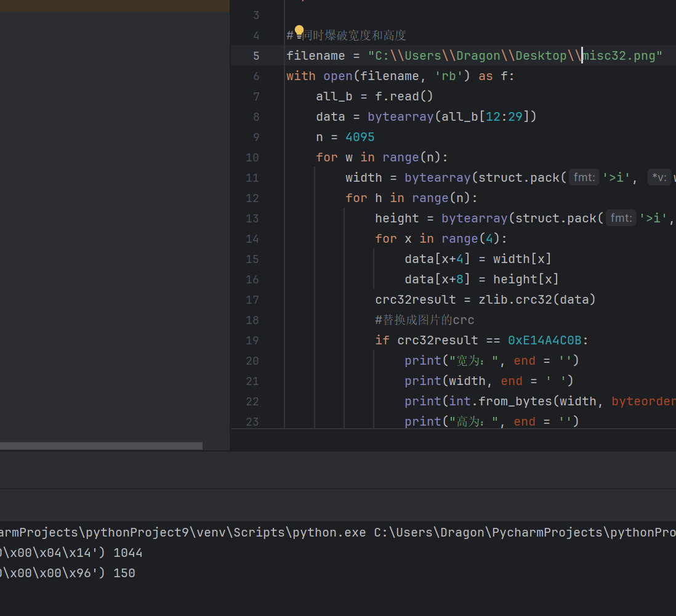Click the 1044 width result in console
The image size is (676, 616).
click(128, 553)
